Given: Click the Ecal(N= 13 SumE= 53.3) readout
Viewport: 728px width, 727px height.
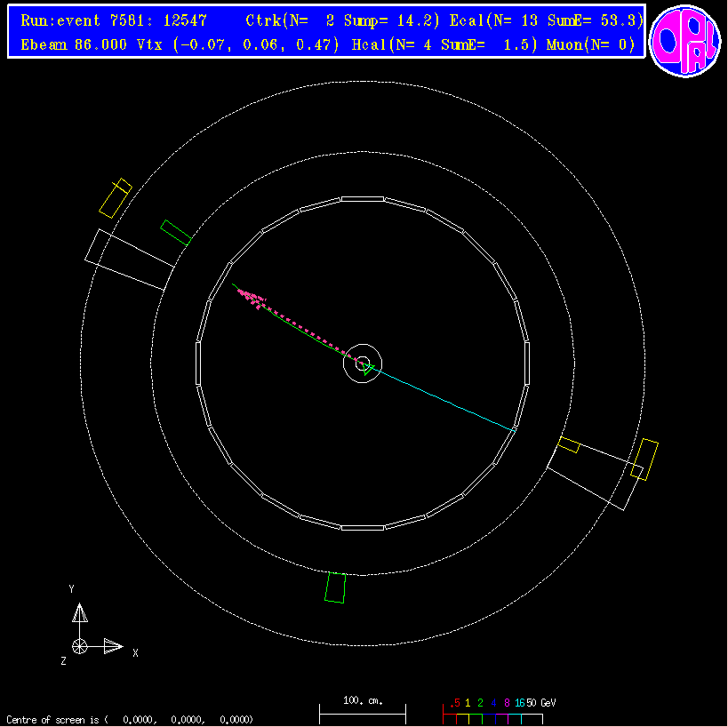Looking at the screenshot, I should [x=546, y=20].
